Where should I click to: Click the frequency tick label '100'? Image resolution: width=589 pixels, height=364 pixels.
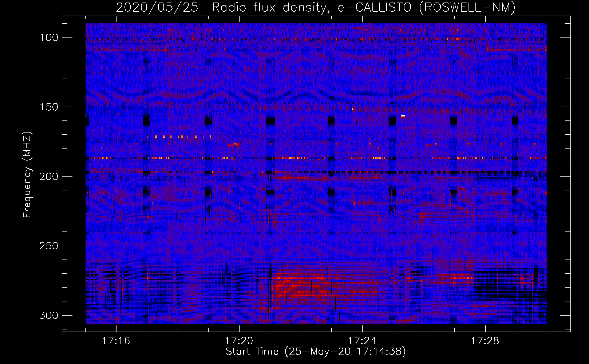(48, 37)
